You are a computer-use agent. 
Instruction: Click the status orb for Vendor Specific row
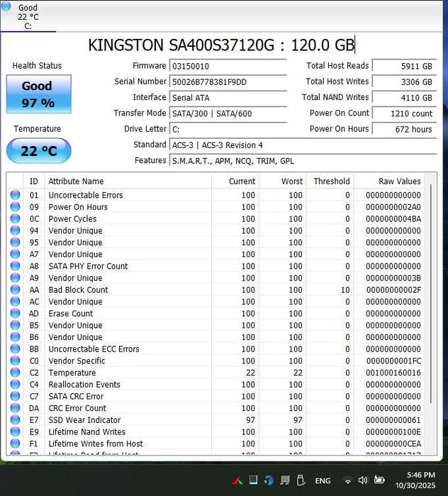[15, 361]
